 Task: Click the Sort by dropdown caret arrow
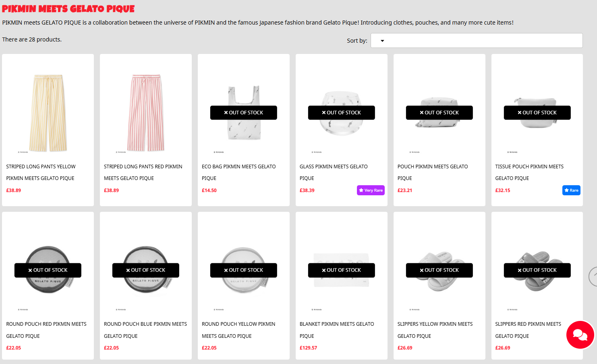(382, 41)
